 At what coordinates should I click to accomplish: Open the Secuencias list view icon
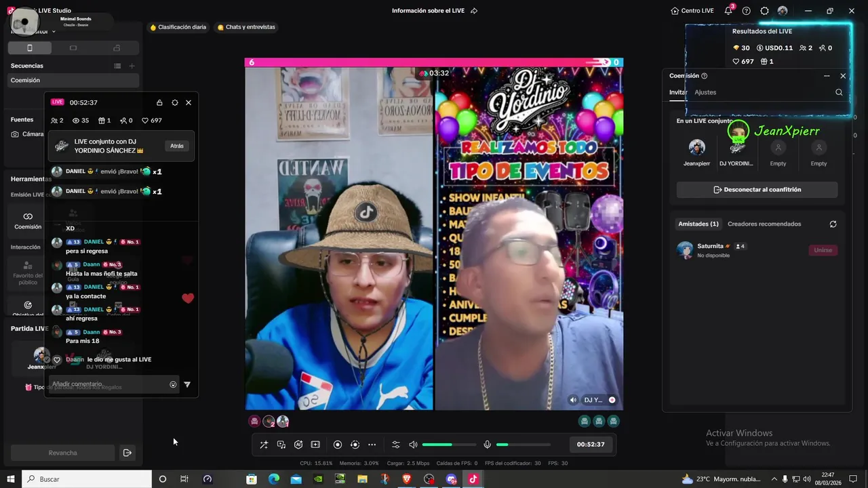[x=117, y=66]
